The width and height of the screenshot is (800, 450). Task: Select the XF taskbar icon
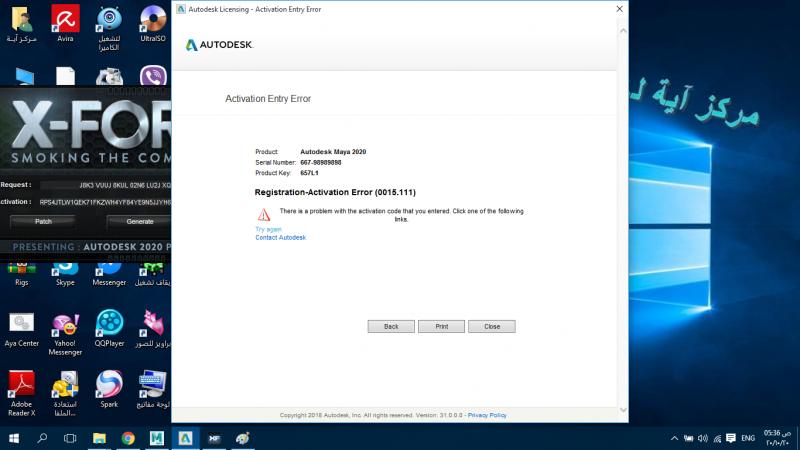pos(214,438)
